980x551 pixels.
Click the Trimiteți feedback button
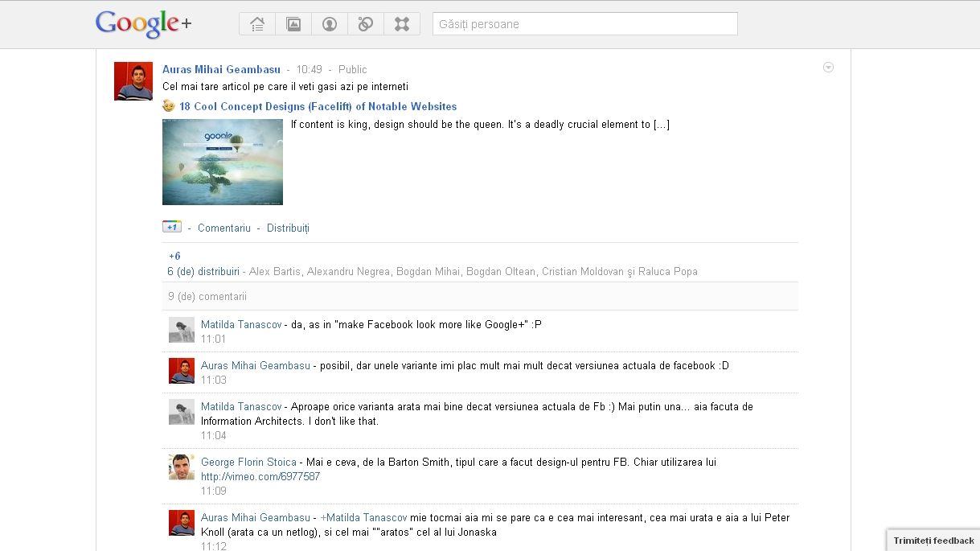(x=933, y=541)
